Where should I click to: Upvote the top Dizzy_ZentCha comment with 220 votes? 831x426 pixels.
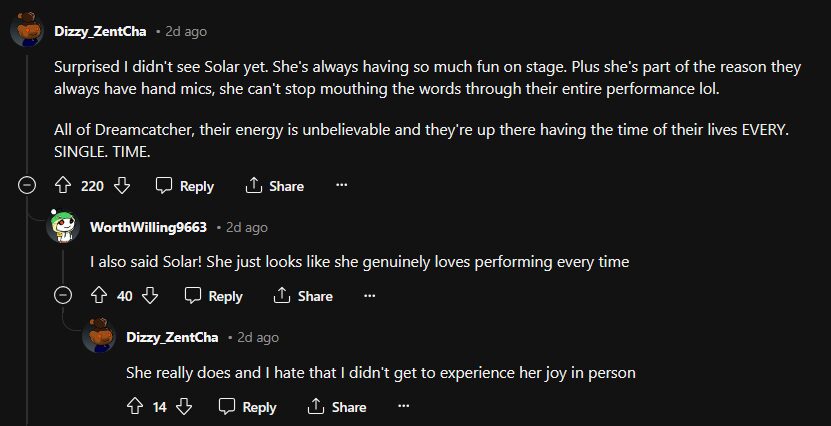[x=62, y=186]
